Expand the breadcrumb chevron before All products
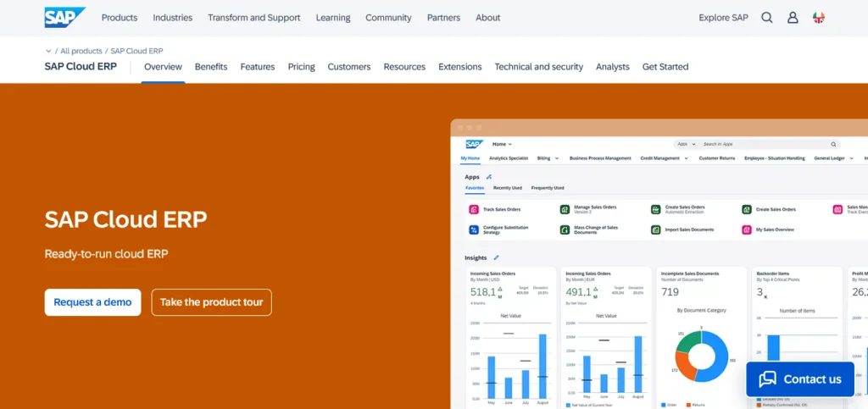The image size is (868, 409). (48, 51)
